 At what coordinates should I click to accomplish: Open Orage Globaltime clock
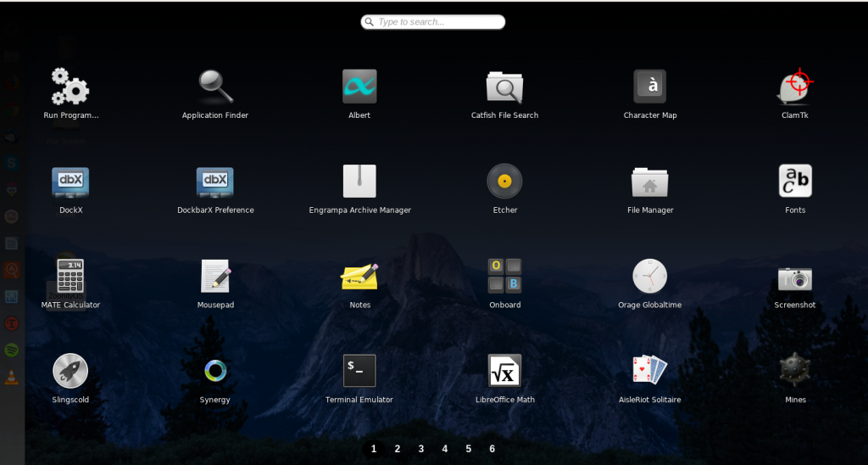tap(650, 276)
